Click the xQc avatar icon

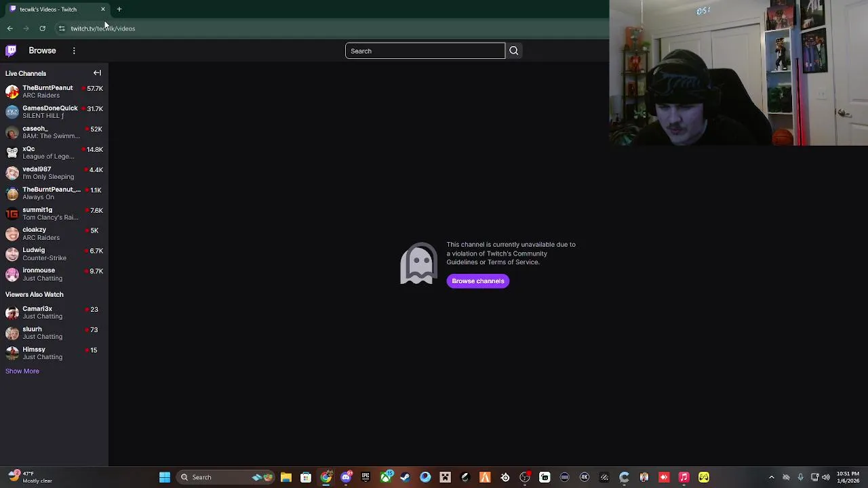click(12, 152)
